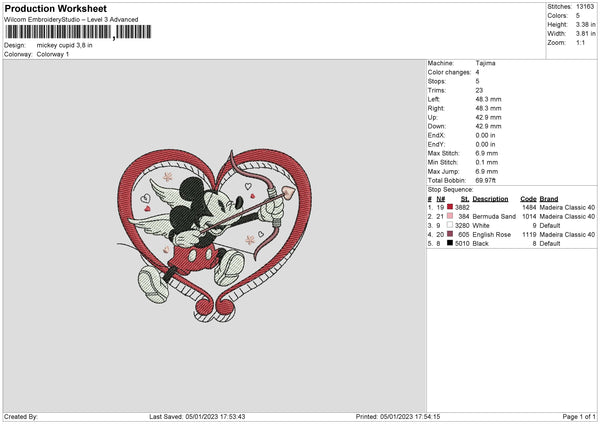The image size is (600, 424).
Task: Click the Mickey cupid embroidery design preview
Action: tap(214, 235)
